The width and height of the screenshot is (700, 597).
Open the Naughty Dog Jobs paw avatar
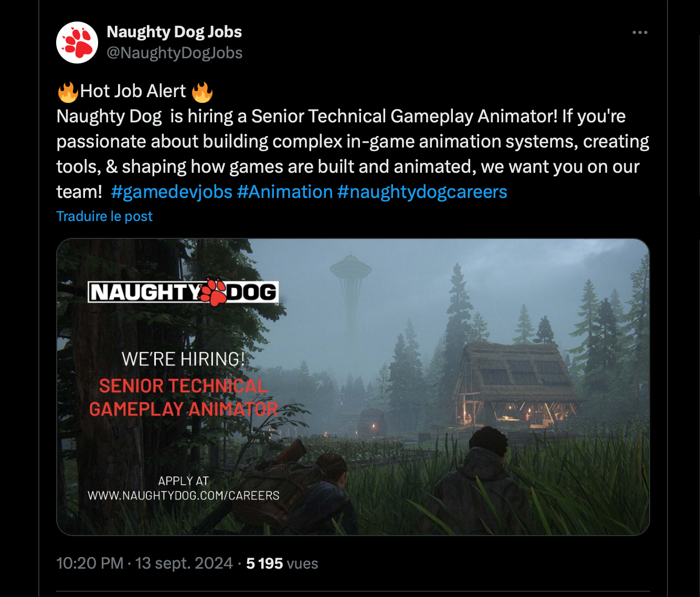click(x=77, y=43)
